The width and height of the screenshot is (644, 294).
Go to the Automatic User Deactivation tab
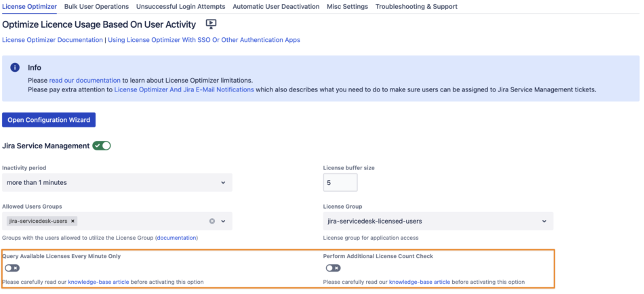pos(276,7)
